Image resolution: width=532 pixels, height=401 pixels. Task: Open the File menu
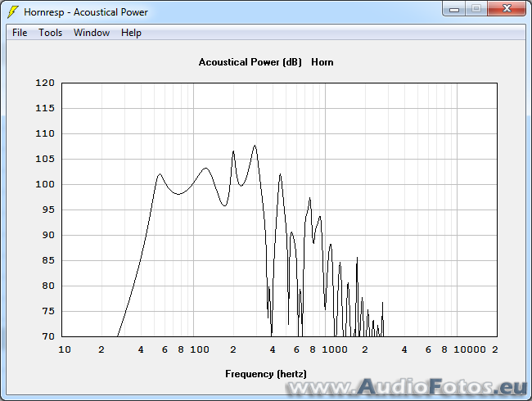(20, 33)
